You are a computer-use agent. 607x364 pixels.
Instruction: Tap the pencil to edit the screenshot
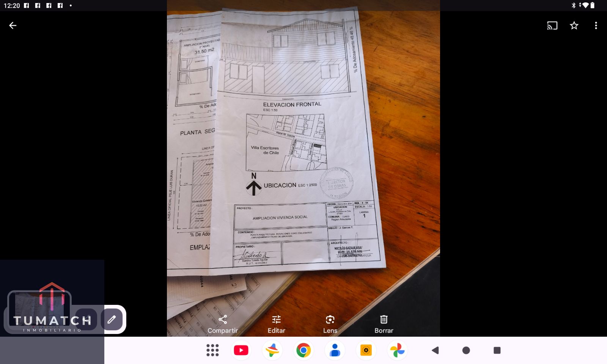point(112,320)
